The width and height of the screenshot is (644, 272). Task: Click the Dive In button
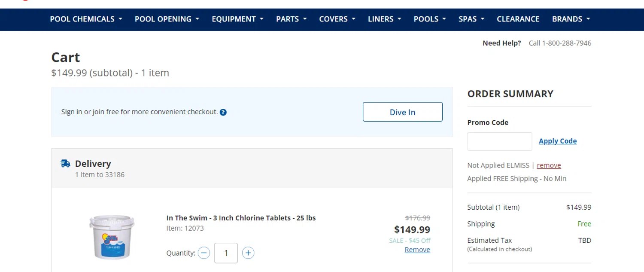coord(402,112)
